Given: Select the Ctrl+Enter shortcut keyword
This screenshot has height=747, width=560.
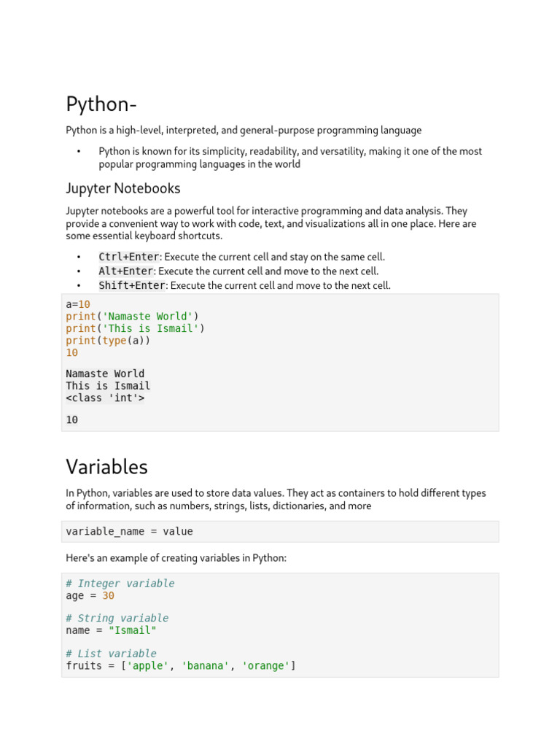Looking at the screenshot, I should (x=128, y=257).
